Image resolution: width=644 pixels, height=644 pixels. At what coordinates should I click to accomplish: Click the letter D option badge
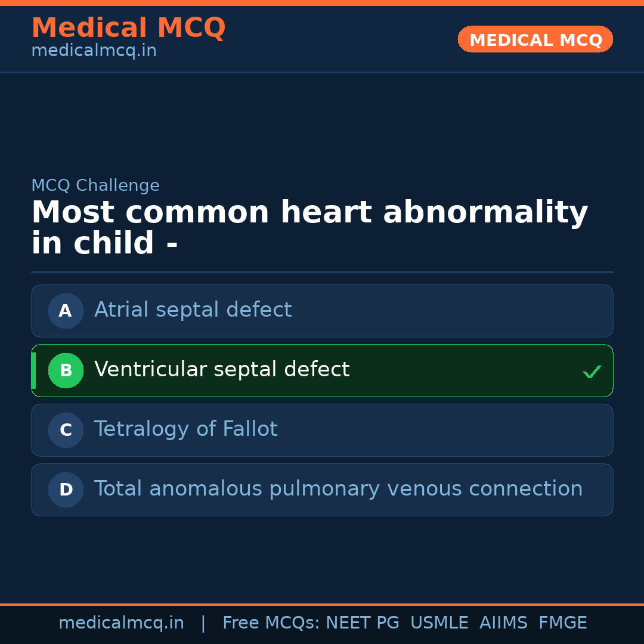pyautogui.click(x=66, y=490)
